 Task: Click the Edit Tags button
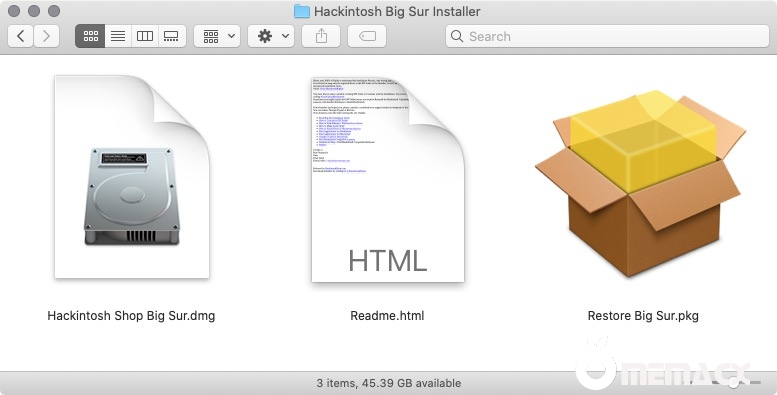(x=367, y=36)
